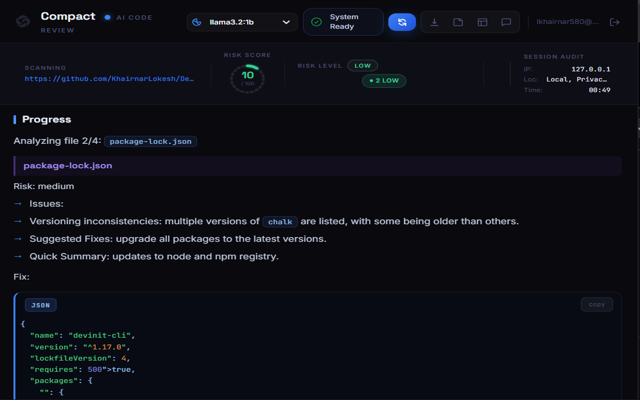The image size is (640, 400).
Task: Click the blue refresh/rescan button
Action: (x=402, y=22)
